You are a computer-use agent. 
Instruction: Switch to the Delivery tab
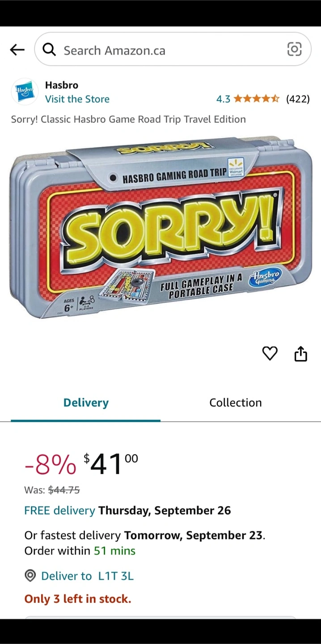[x=86, y=402]
